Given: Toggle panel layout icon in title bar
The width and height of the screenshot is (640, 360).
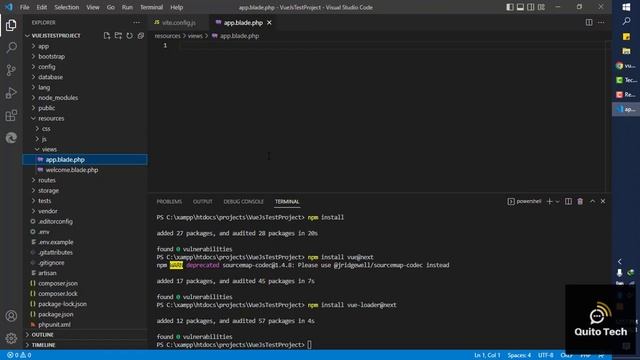Looking at the screenshot, I should pyautogui.click(x=520, y=7).
